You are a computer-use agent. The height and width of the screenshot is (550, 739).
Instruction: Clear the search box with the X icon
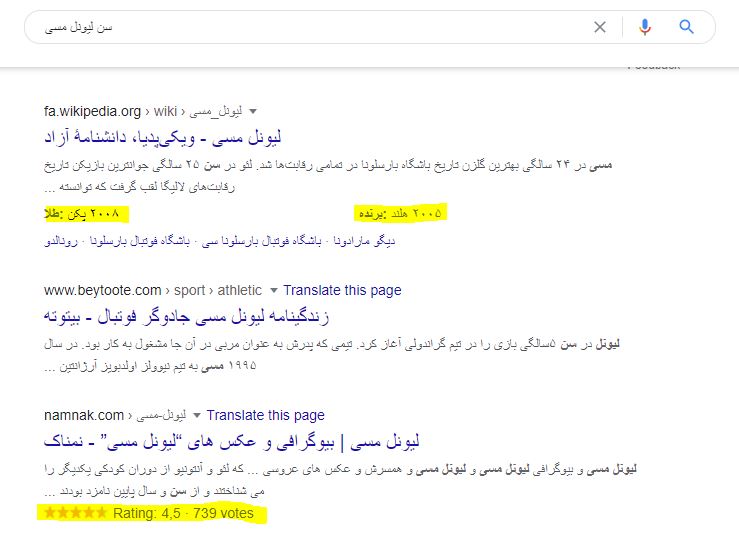click(x=599, y=27)
